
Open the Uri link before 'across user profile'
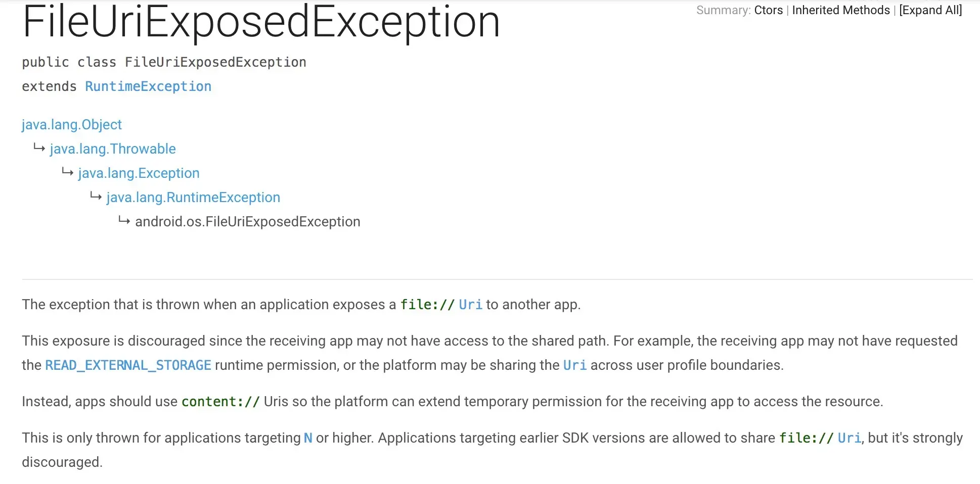[x=575, y=365]
